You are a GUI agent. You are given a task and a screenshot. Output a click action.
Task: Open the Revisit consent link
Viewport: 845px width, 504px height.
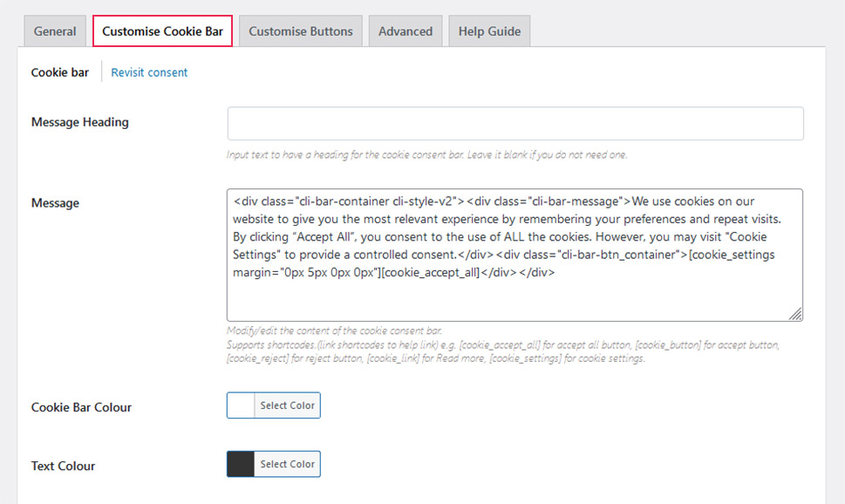(x=149, y=72)
